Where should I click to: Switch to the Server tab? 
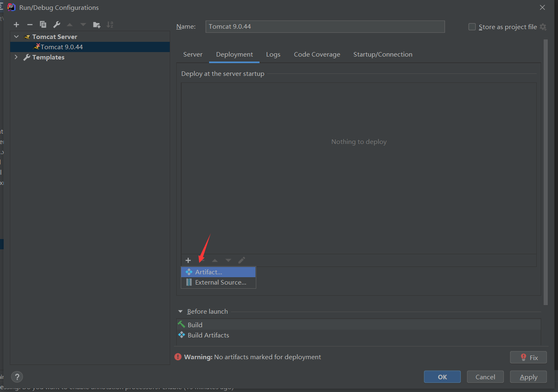point(193,54)
